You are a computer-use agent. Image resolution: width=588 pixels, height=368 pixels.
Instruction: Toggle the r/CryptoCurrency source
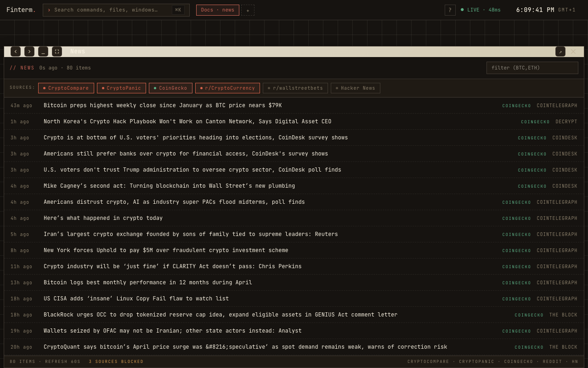coord(227,88)
